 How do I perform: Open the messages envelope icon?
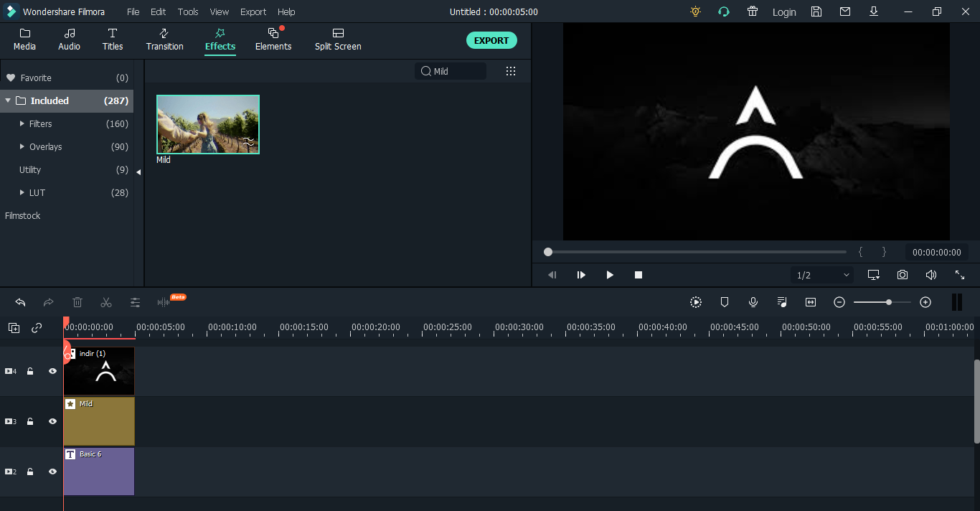(x=845, y=11)
